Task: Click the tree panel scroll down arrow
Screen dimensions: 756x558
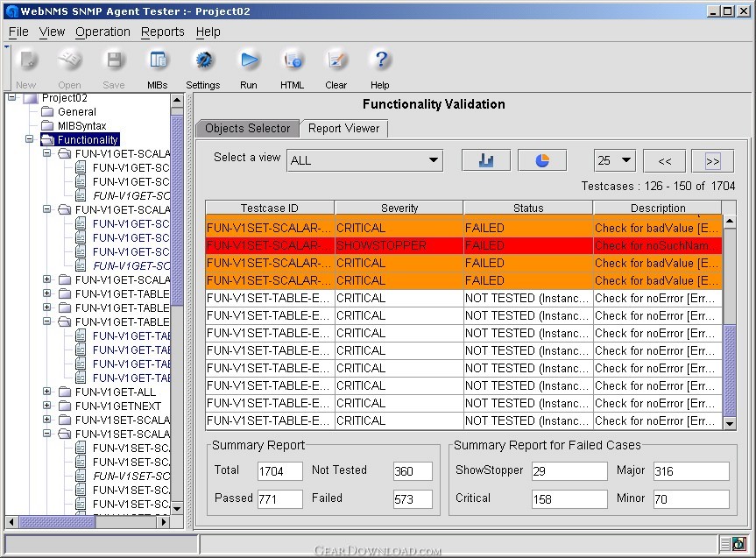Action: coord(177,508)
